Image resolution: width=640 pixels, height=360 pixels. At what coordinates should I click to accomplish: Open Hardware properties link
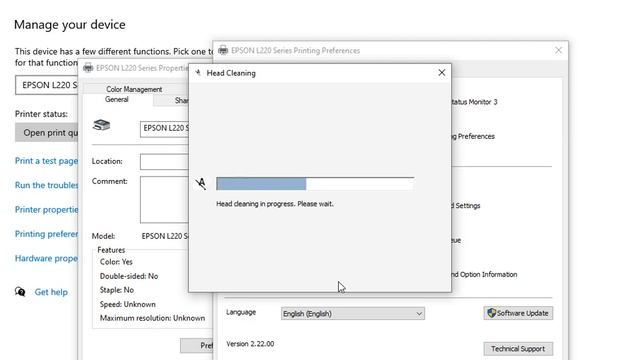coord(46,258)
